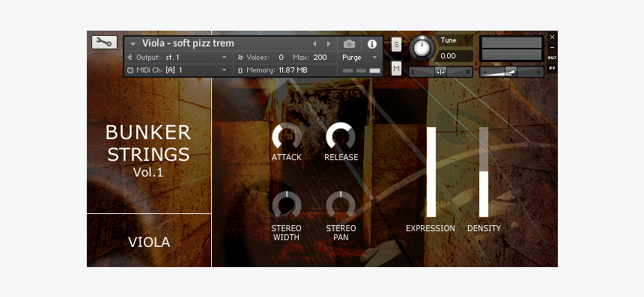Screen dimensions: 644x297
Task: Click the ATTACK knob
Action: coord(287,137)
